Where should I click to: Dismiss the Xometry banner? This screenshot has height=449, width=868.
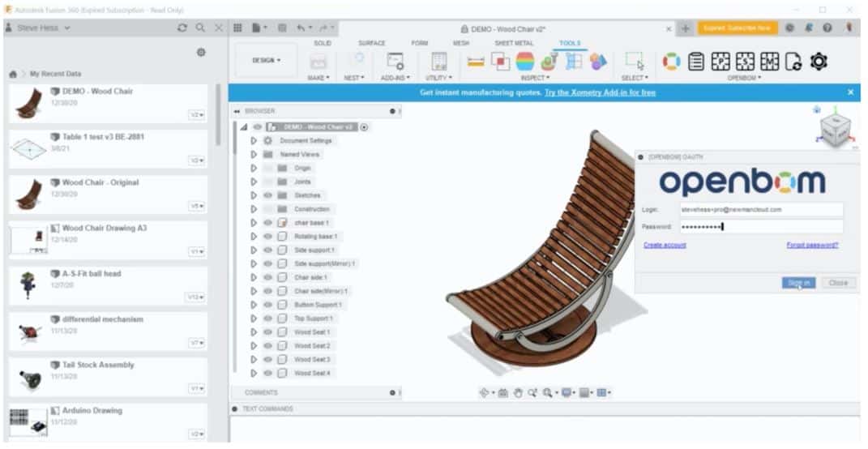[x=850, y=92]
